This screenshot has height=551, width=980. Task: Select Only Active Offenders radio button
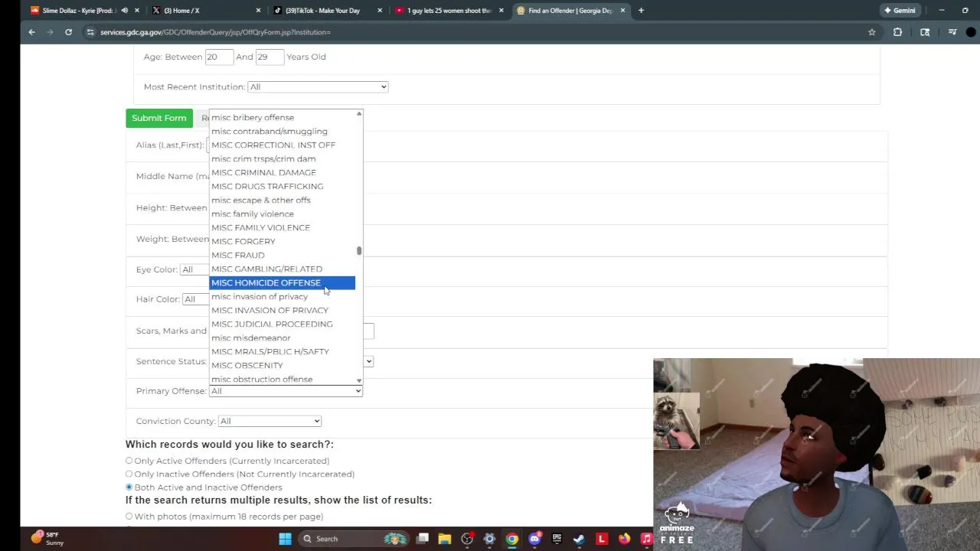(x=129, y=461)
